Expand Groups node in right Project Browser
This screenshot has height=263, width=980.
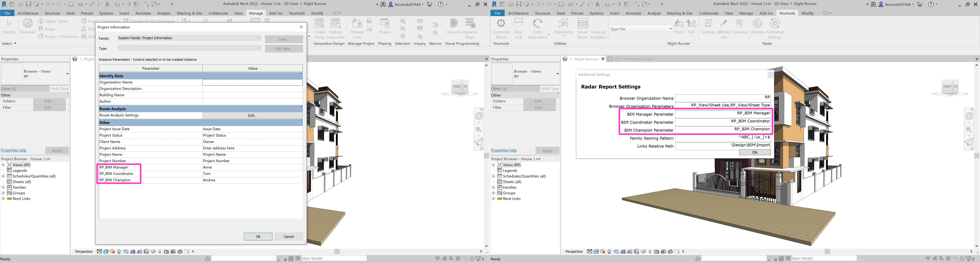click(493, 193)
